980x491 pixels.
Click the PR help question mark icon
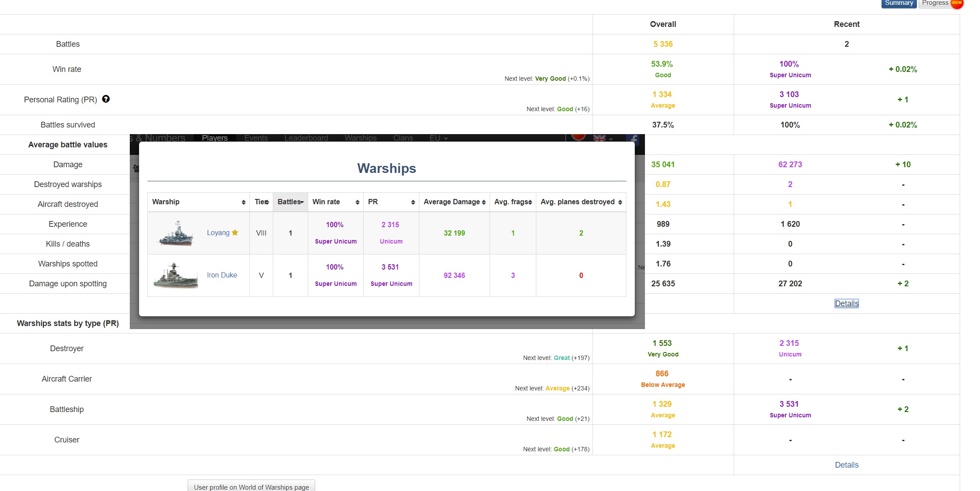(106, 99)
